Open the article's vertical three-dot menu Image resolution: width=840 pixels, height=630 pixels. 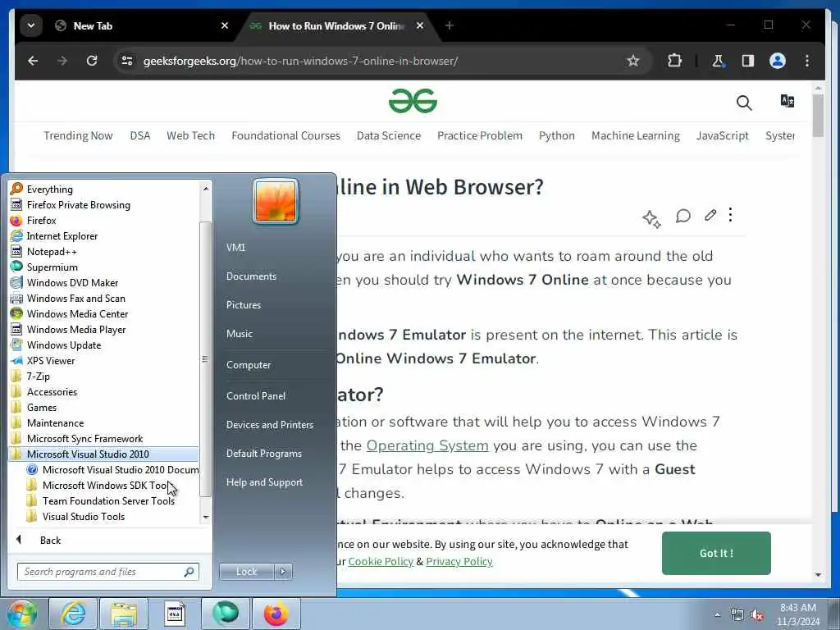click(x=730, y=215)
